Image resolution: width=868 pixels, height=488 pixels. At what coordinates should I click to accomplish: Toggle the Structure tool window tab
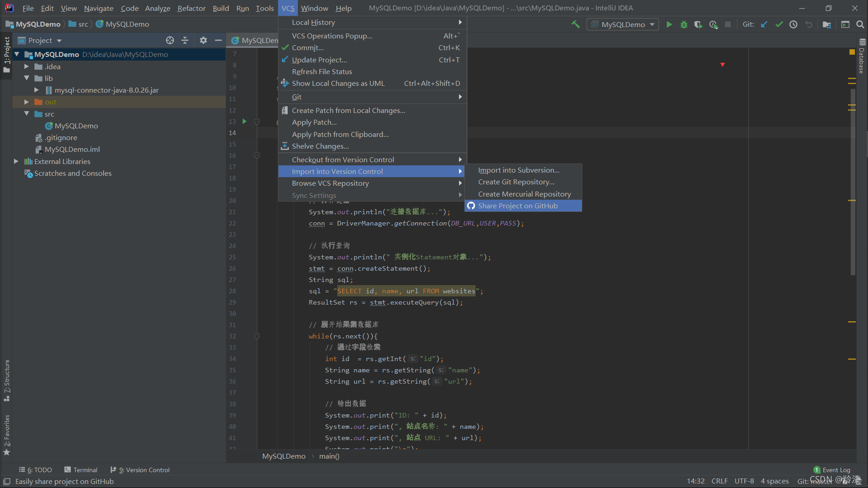7,380
